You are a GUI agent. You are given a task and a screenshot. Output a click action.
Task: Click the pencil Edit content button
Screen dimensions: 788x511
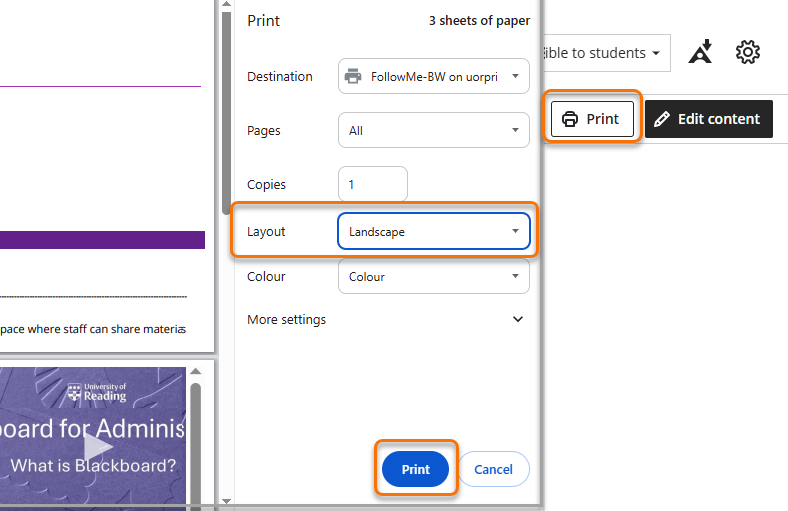pos(708,119)
